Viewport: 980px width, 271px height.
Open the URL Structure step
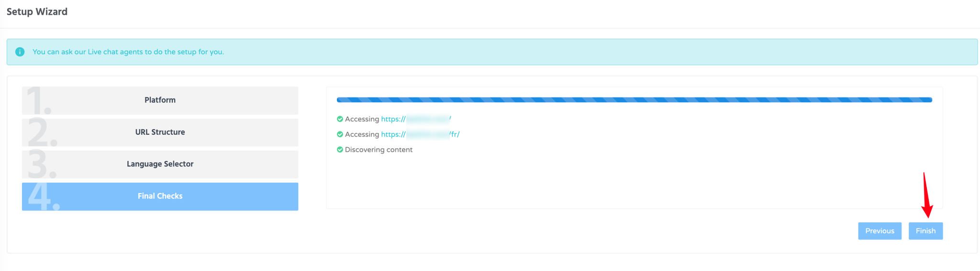(160, 132)
